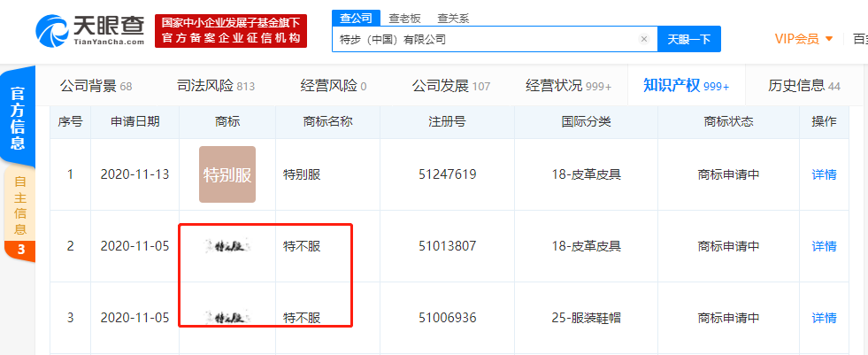The width and height of the screenshot is (868, 355).
Task: Switch to the 查关系 search tab
Action: [x=453, y=19]
